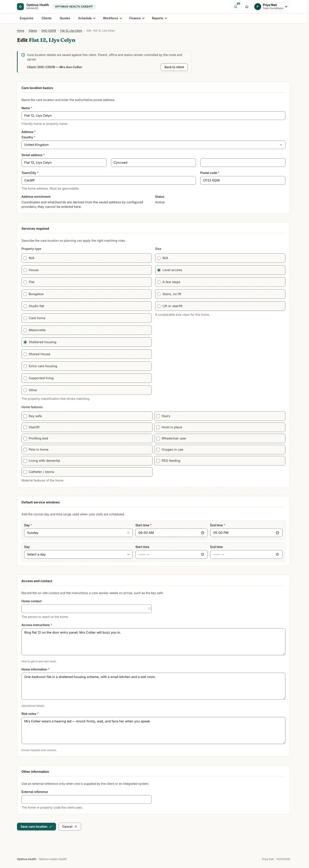
Task: Click Save care location
Action: click(x=36, y=827)
